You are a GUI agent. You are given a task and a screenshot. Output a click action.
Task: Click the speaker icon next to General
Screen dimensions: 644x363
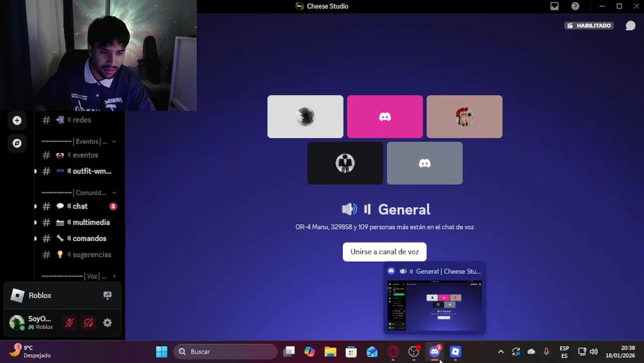[349, 209]
